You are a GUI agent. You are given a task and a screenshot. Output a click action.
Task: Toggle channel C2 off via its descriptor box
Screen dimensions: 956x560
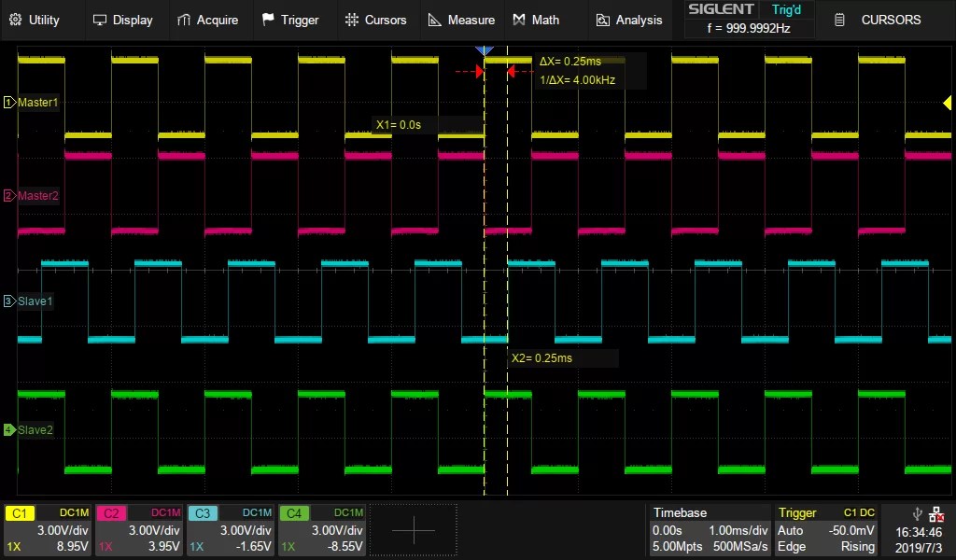click(138, 529)
